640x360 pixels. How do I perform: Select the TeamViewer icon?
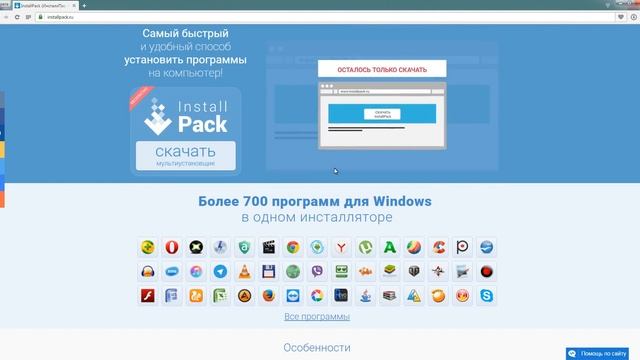pos(293,296)
